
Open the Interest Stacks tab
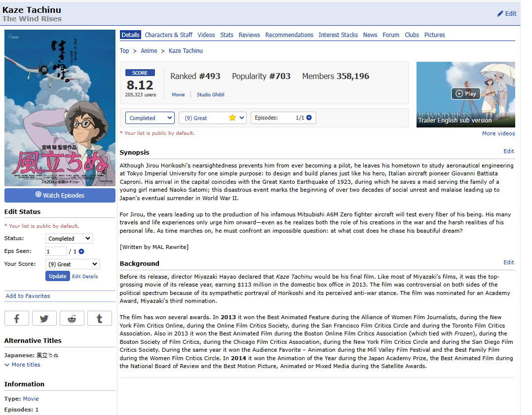pos(338,35)
